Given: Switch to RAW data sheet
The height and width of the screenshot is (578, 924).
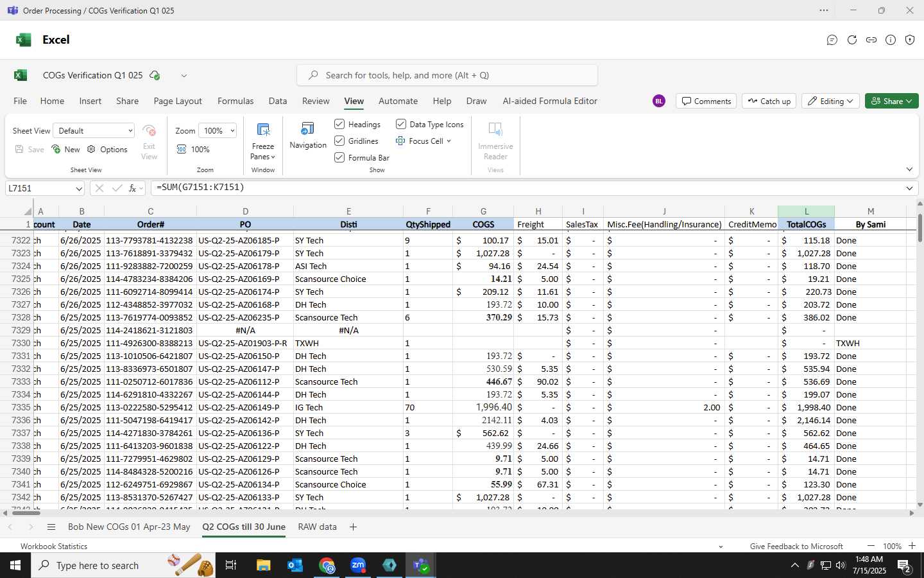Looking at the screenshot, I should [x=317, y=527].
